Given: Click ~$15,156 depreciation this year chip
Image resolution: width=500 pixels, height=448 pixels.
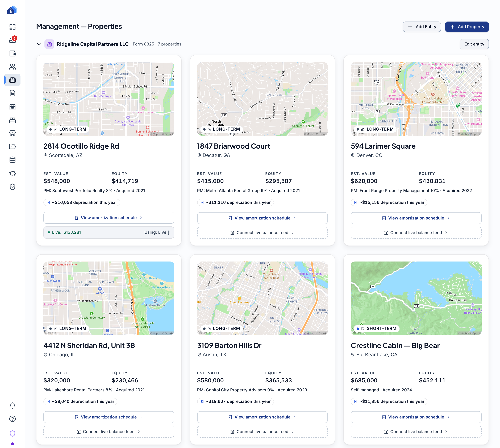Looking at the screenshot, I should (x=389, y=202).
